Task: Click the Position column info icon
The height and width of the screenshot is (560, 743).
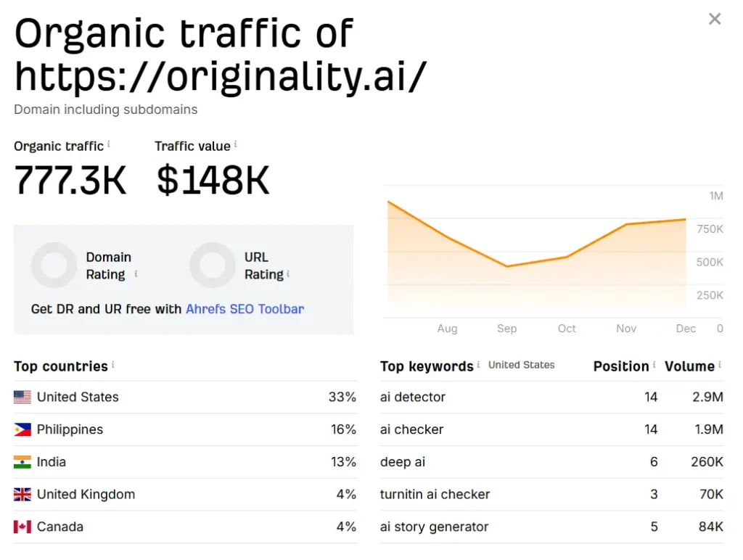Action: [654, 365]
